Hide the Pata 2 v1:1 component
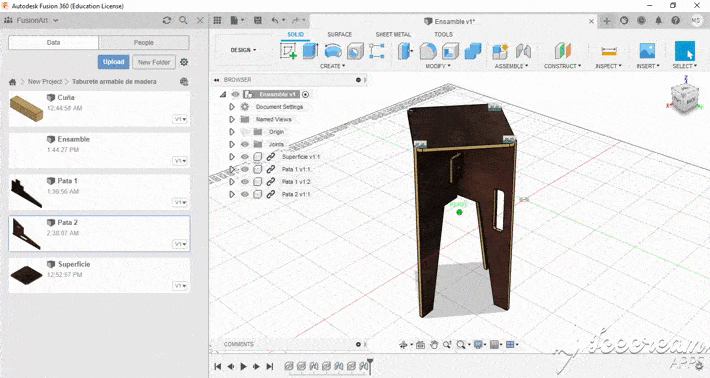 [x=245, y=194]
